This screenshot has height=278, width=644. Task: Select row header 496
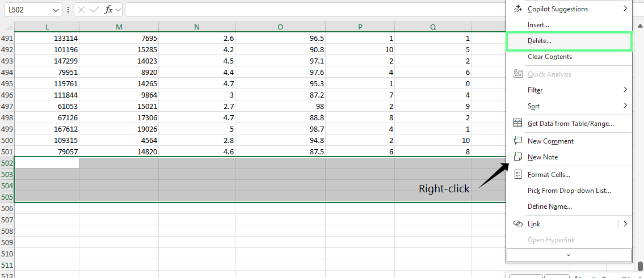[x=7, y=95]
